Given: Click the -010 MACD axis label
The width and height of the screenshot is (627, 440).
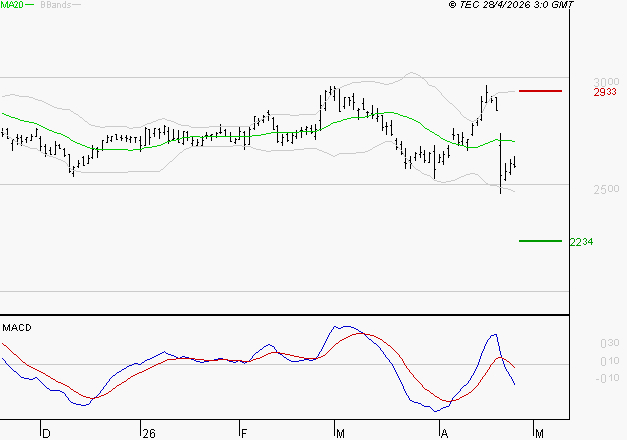Looking at the screenshot, I should tap(607, 378).
